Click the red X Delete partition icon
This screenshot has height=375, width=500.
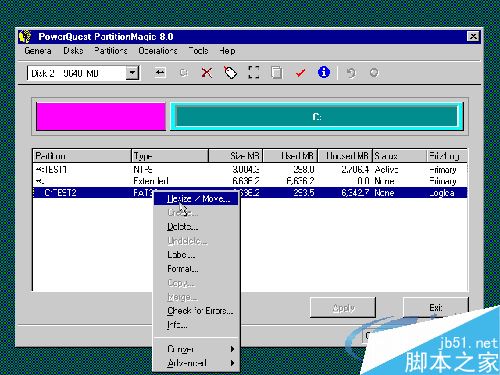click(x=207, y=72)
